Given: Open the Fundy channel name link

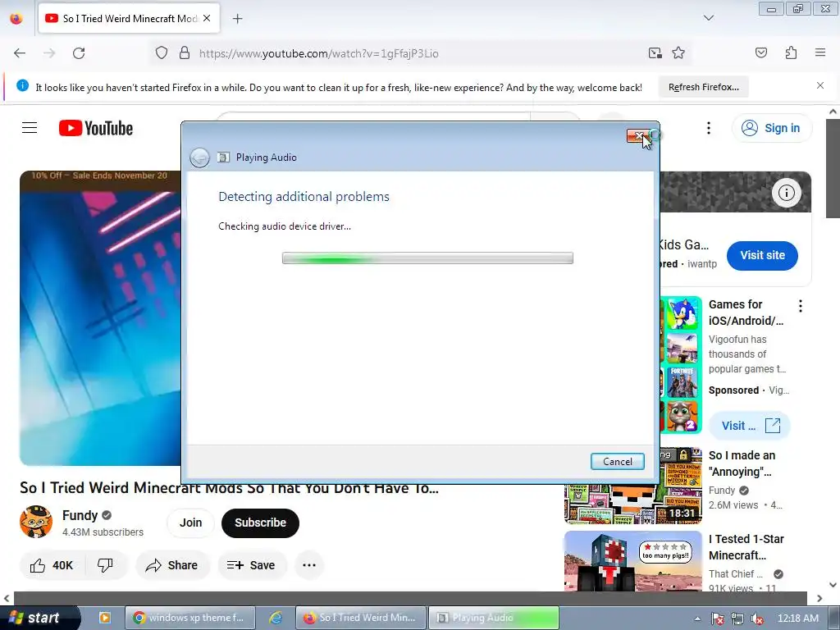Looking at the screenshot, I should tap(80, 515).
